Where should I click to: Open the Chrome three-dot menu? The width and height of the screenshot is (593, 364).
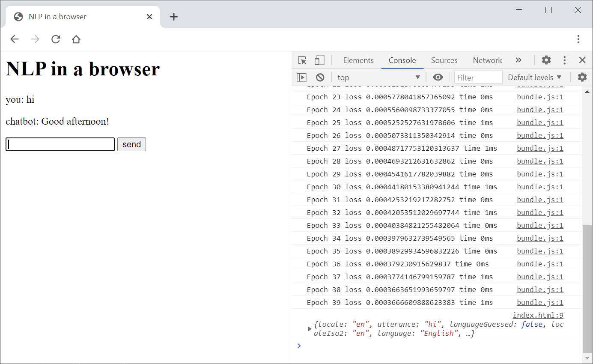tap(578, 39)
